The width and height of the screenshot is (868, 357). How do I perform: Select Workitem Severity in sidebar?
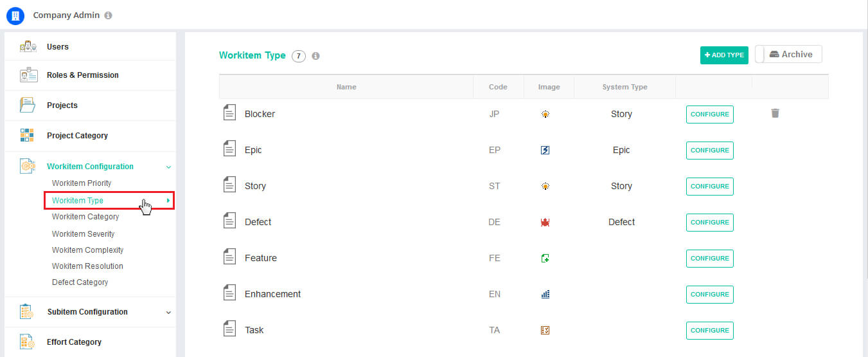(x=84, y=233)
